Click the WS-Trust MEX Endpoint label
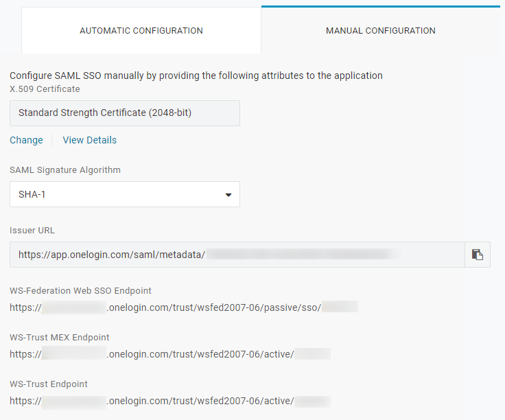 (x=60, y=337)
